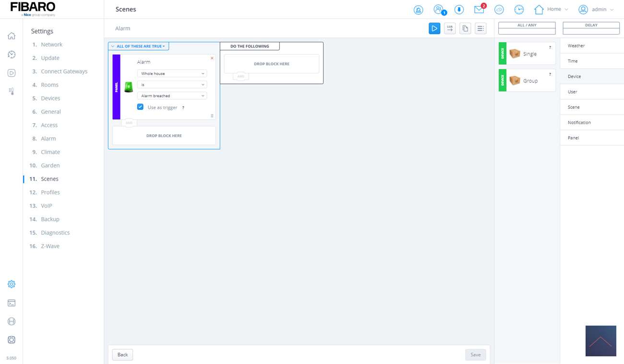Screen dimensions: 624x364
Task: Open the 'is' condition dropdown
Action: (x=172, y=84)
